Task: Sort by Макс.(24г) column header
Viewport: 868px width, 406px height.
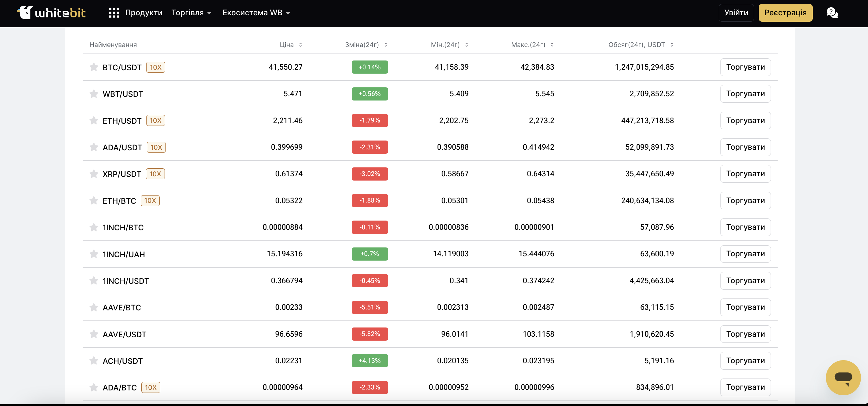Action: [552, 45]
